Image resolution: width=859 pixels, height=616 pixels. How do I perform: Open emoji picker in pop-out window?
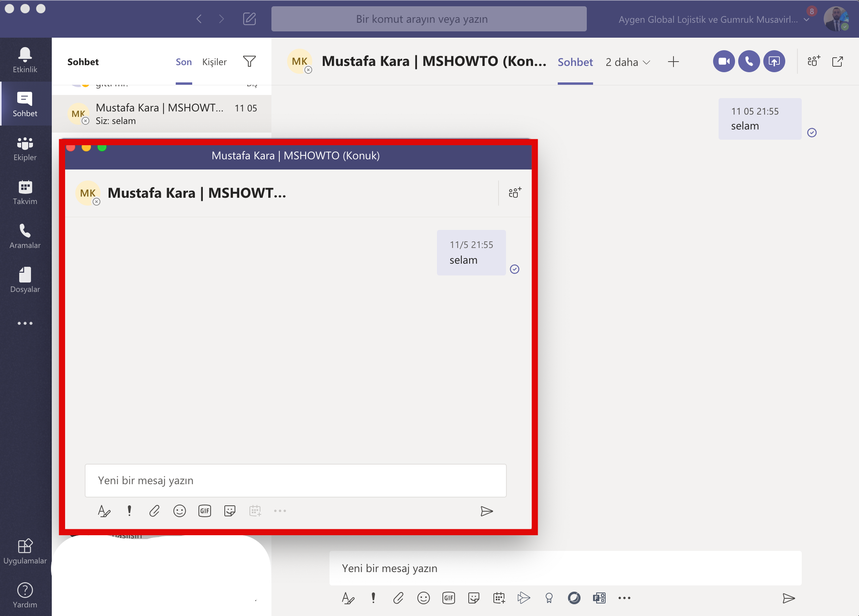coord(180,511)
